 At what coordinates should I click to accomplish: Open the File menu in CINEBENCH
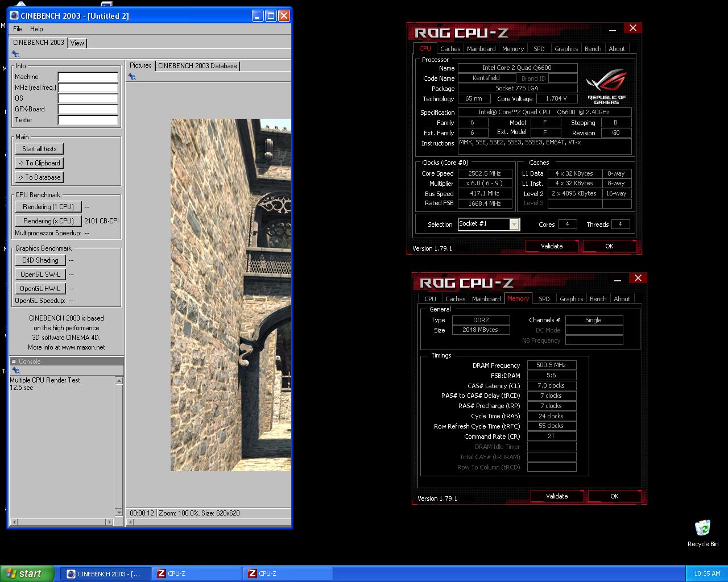click(x=18, y=29)
